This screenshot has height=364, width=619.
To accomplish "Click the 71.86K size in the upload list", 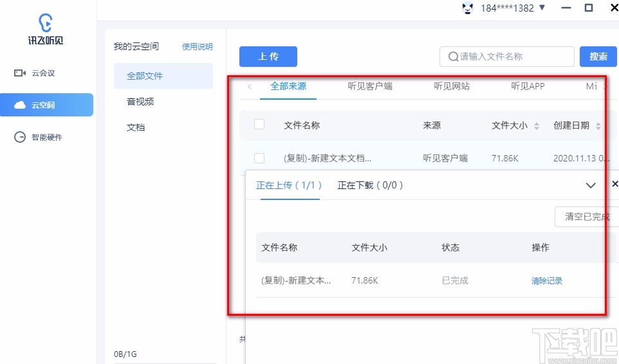I will [x=365, y=280].
